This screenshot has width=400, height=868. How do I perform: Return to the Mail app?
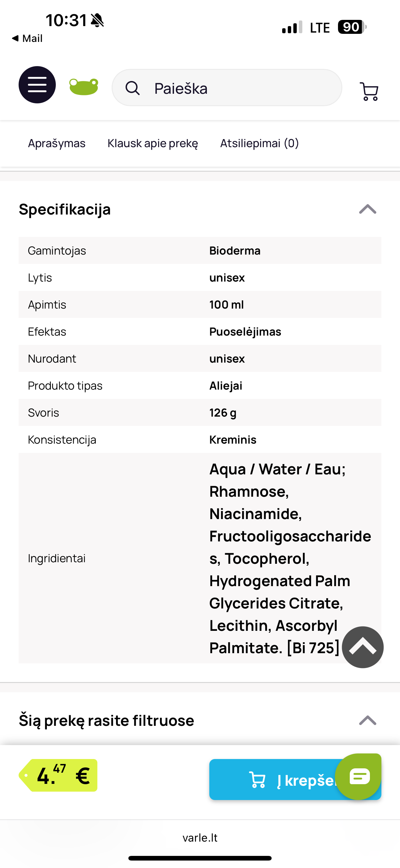(27, 38)
